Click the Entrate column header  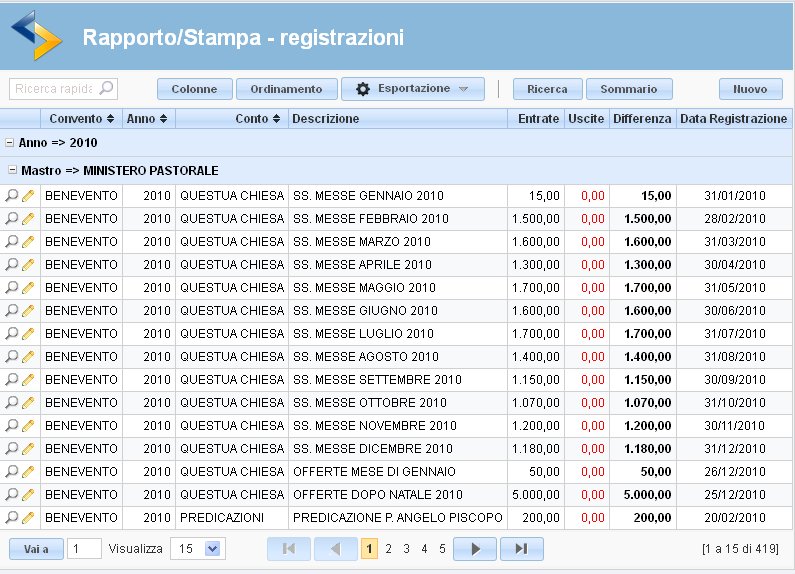(536, 119)
